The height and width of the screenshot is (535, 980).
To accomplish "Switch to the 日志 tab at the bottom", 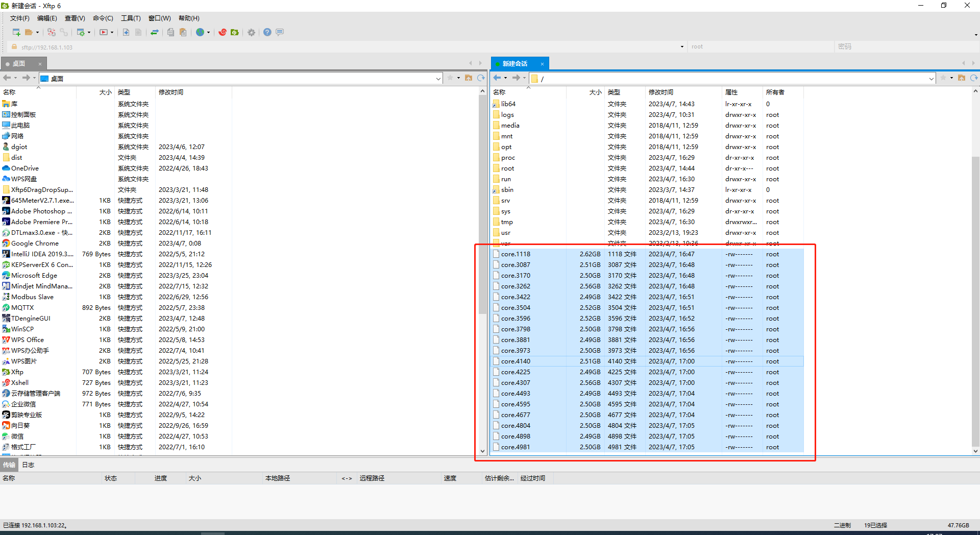I will tap(28, 465).
